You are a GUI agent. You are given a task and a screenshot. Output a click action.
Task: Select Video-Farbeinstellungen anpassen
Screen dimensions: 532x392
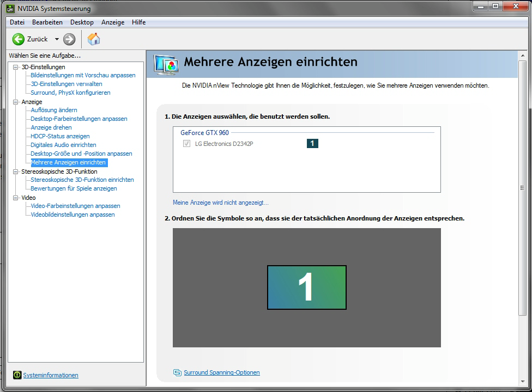pos(75,206)
